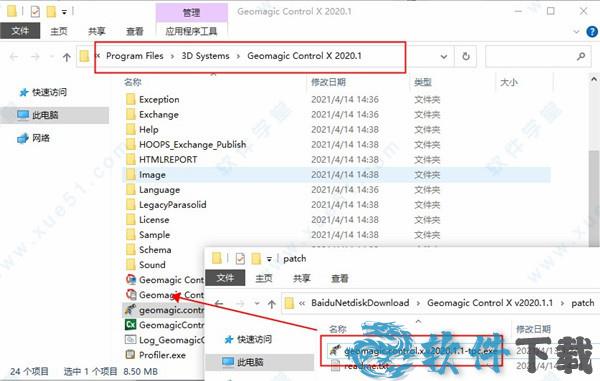Image resolution: width=600 pixels, height=381 pixels.
Task: Go up one folder in main window
Action: pos(67,57)
